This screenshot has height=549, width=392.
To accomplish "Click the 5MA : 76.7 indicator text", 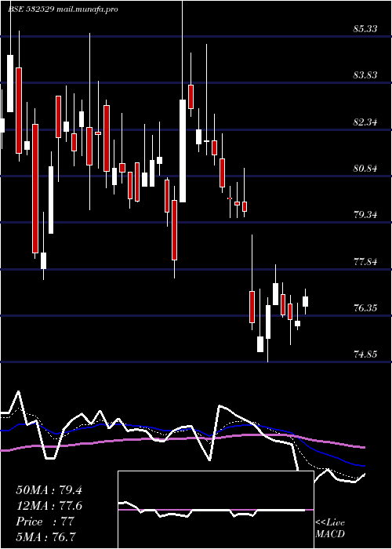I will point(46,537).
